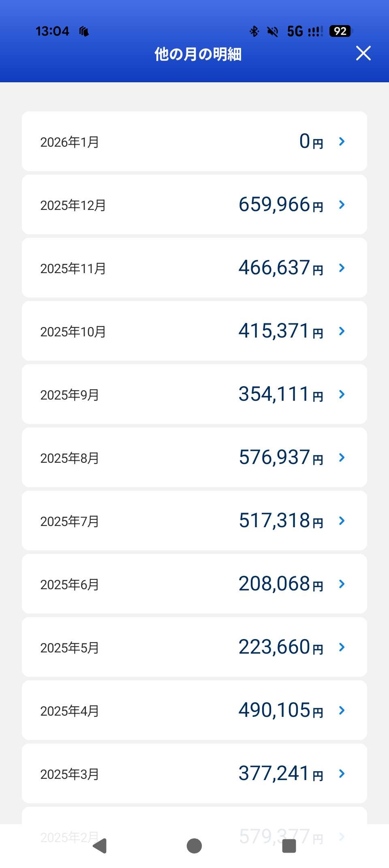Open the 0円 statement amount
Viewport: 389px width, 868px height.
[311, 141]
